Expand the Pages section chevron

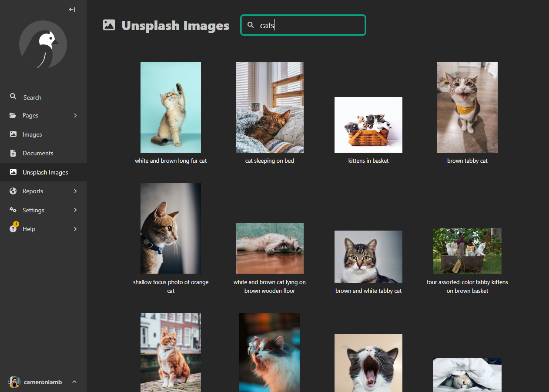coord(75,115)
